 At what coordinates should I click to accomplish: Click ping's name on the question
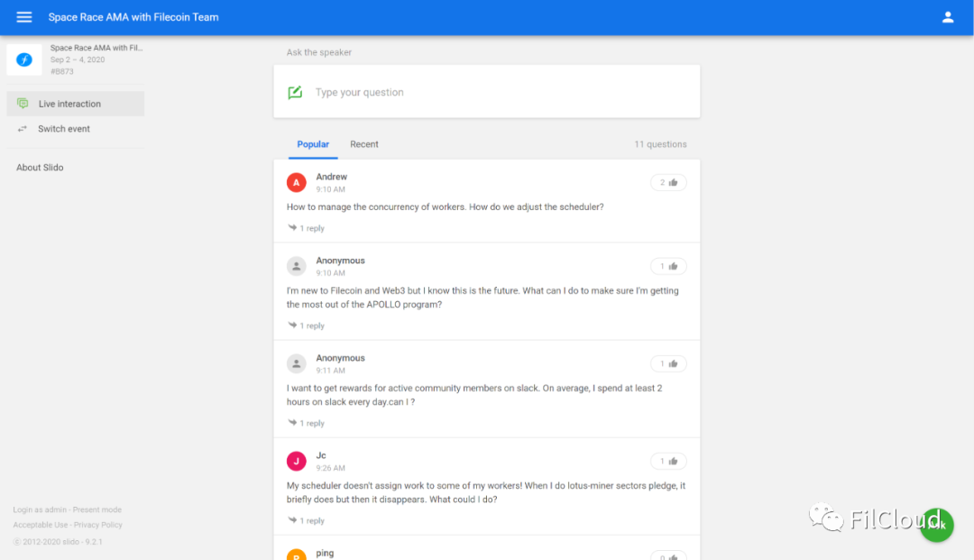click(x=325, y=553)
